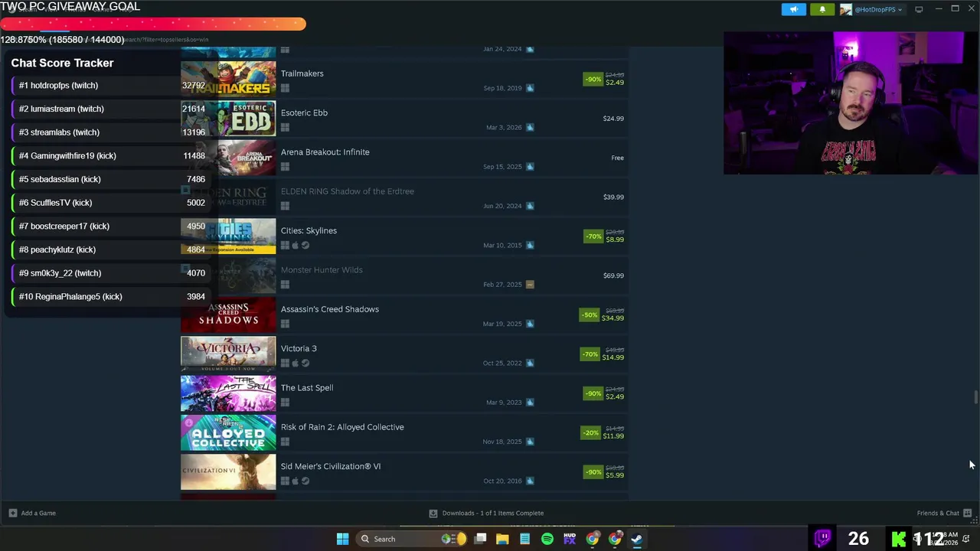Click Monster Hunter Wilds mixed review icon
This screenshot has height=551, width=980.
(x=530, y=284)
